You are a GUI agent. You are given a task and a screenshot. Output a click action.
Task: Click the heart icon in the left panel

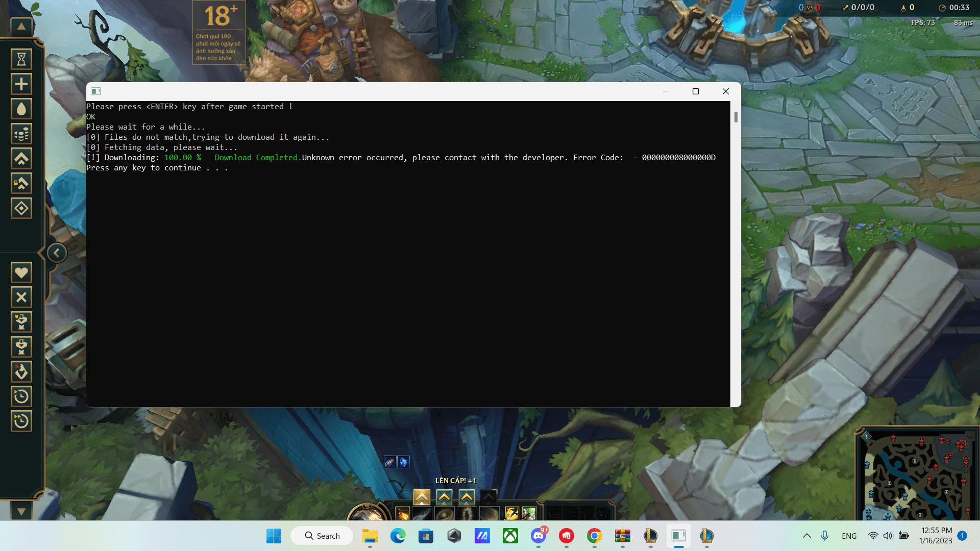tap(21, 272)
